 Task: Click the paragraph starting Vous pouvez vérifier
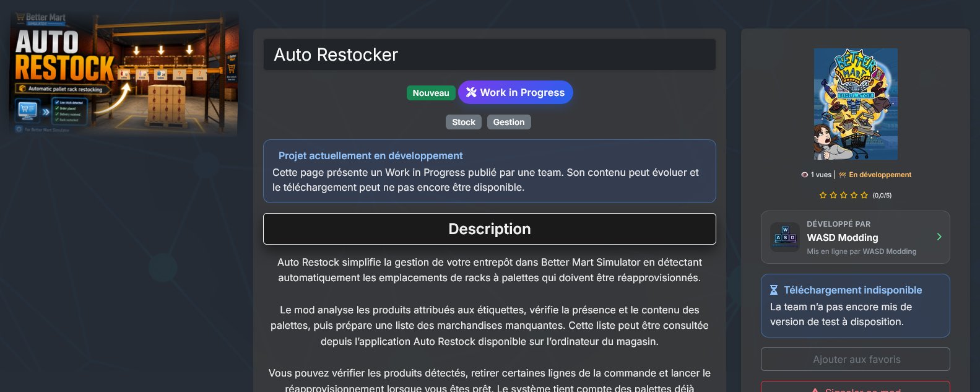coord(490,380)
